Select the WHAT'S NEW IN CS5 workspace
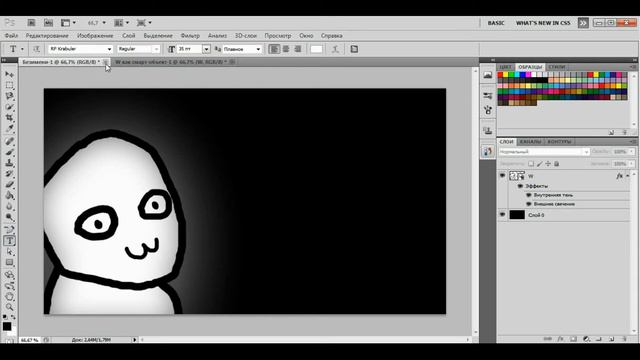Screen dimensions: 640x360 pos(543,23)
